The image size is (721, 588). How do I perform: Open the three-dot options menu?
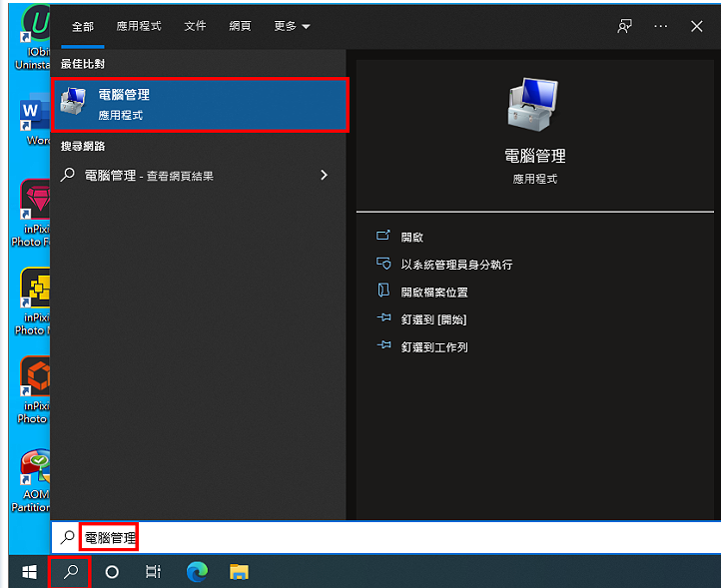(x=661, y=26)
